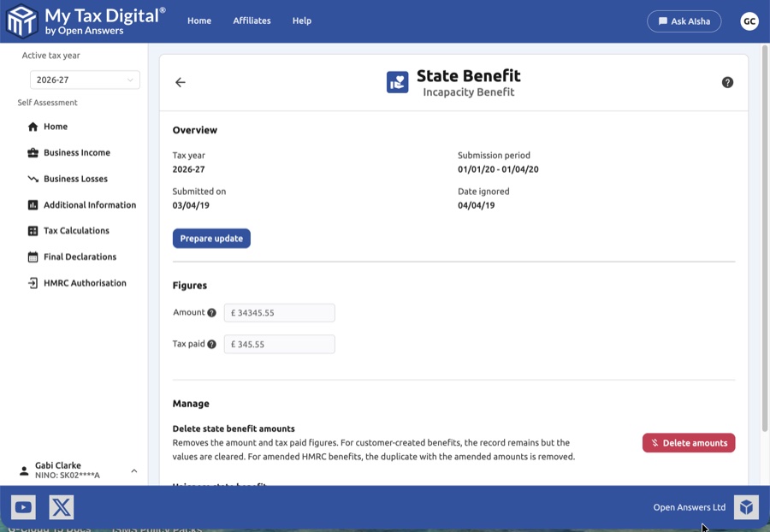Open the active tax year dropdown
The width and height of the screenshot is (770, 532).
click(85, 80)
